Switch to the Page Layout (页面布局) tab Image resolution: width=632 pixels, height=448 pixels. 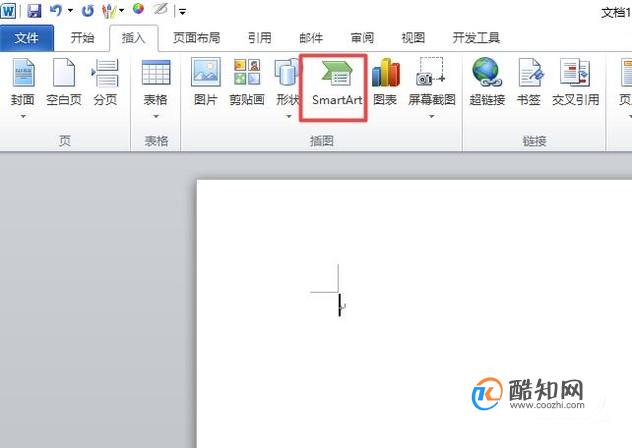(x=197, y=38)
